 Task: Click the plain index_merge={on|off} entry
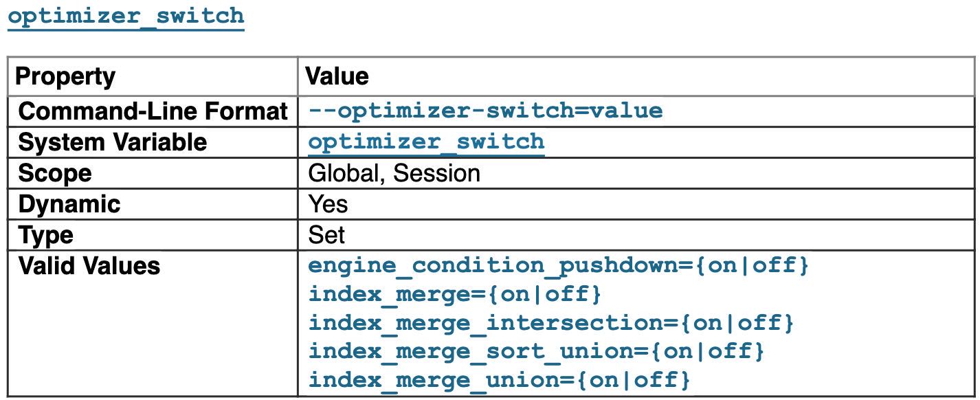pos(454,295)
